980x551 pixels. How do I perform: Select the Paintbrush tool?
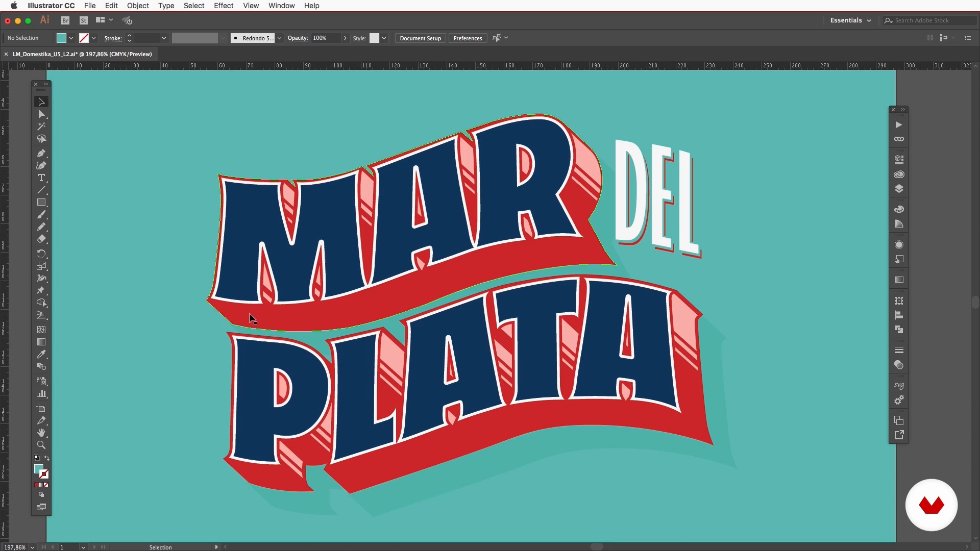click(x=41, y=214)
